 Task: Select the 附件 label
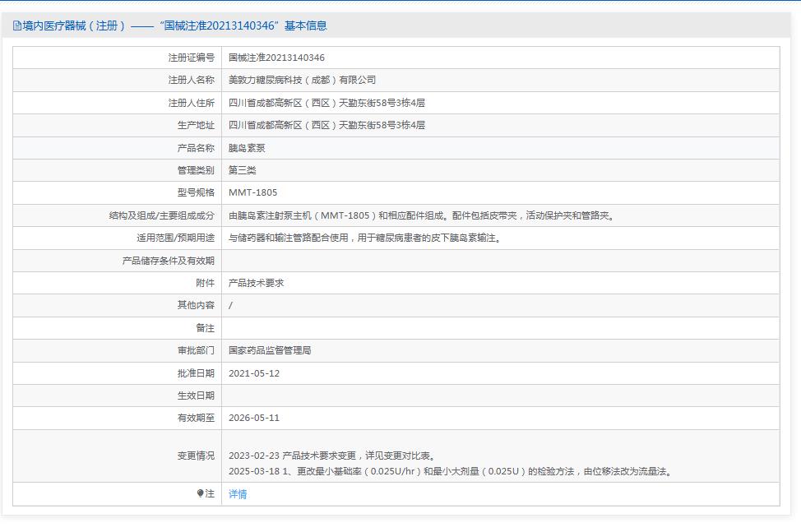tap(205, 283)
